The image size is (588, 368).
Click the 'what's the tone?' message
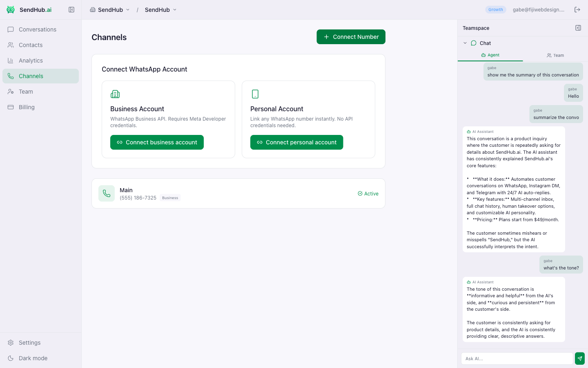561,265
